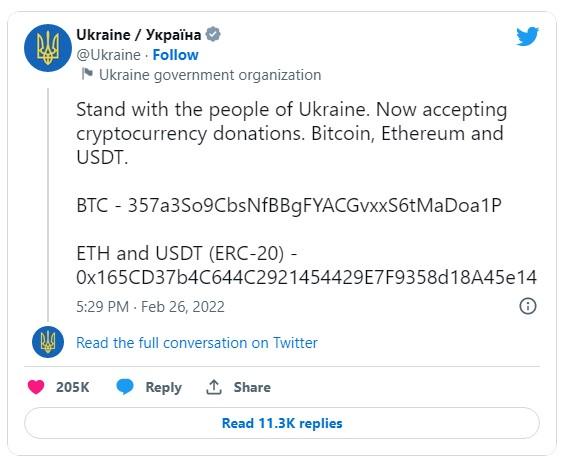
Task: Click the blue reply speech bubble icon
Action: [x=125, y=387]
